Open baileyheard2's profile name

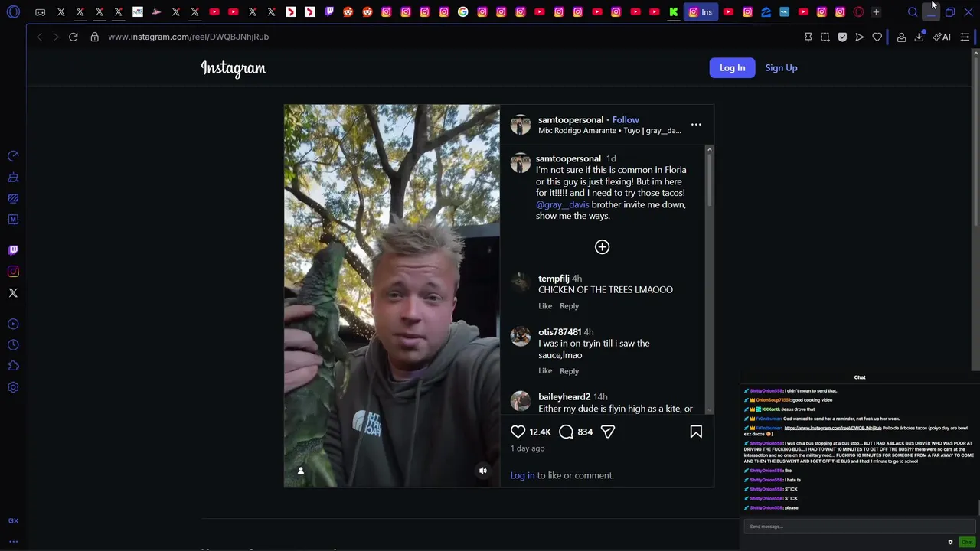click(564, 397)
